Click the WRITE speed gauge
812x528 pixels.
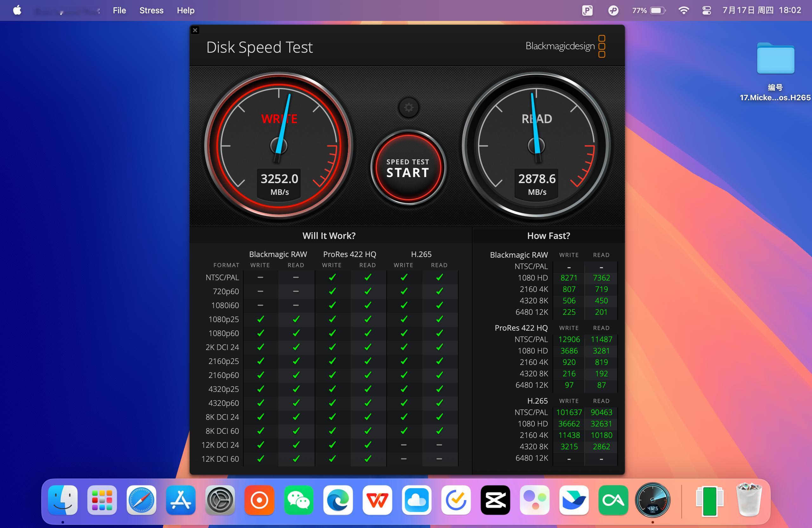click(279, 146)
